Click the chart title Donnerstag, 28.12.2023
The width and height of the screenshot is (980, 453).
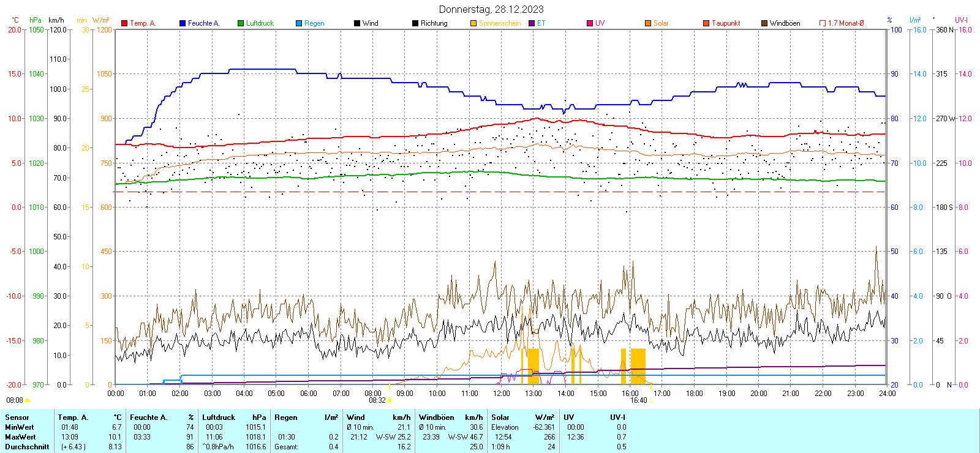tap(491, 9)
